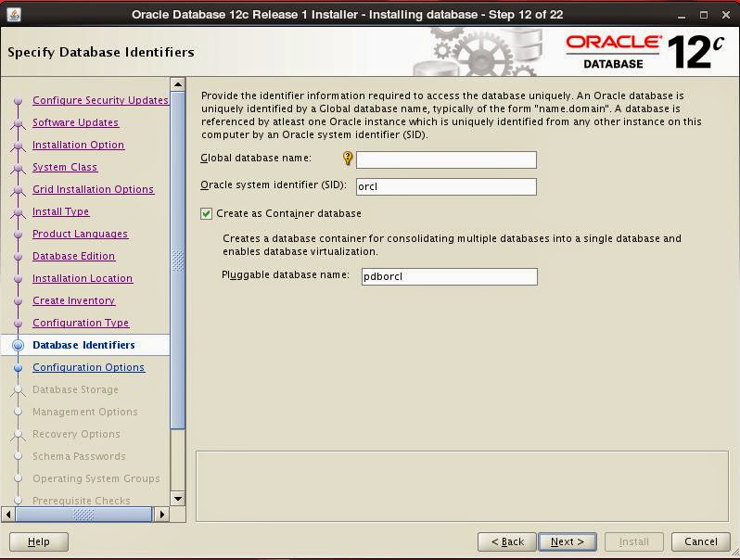Click the yellow hint icon beside Global database name

[x=348, y=158]
